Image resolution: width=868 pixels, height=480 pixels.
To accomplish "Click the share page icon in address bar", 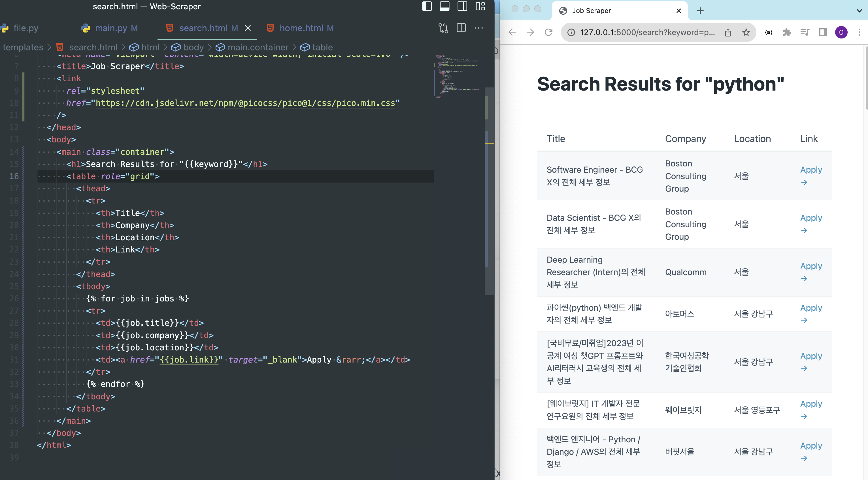I will (728, 32).
